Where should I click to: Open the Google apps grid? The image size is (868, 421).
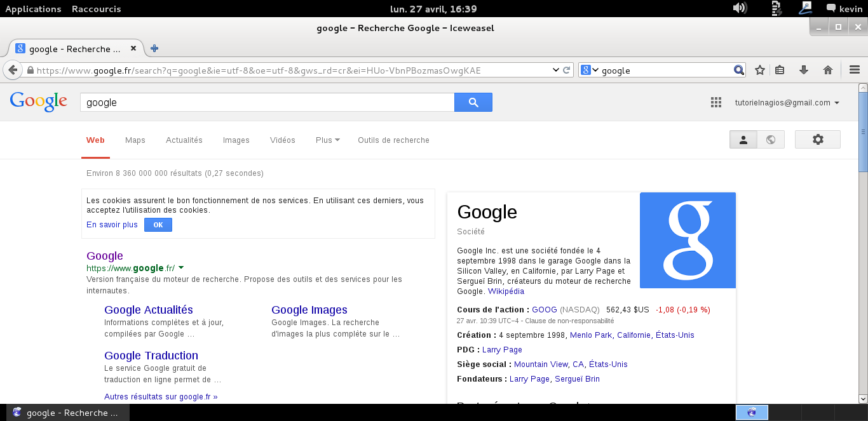tap(716, 102)
